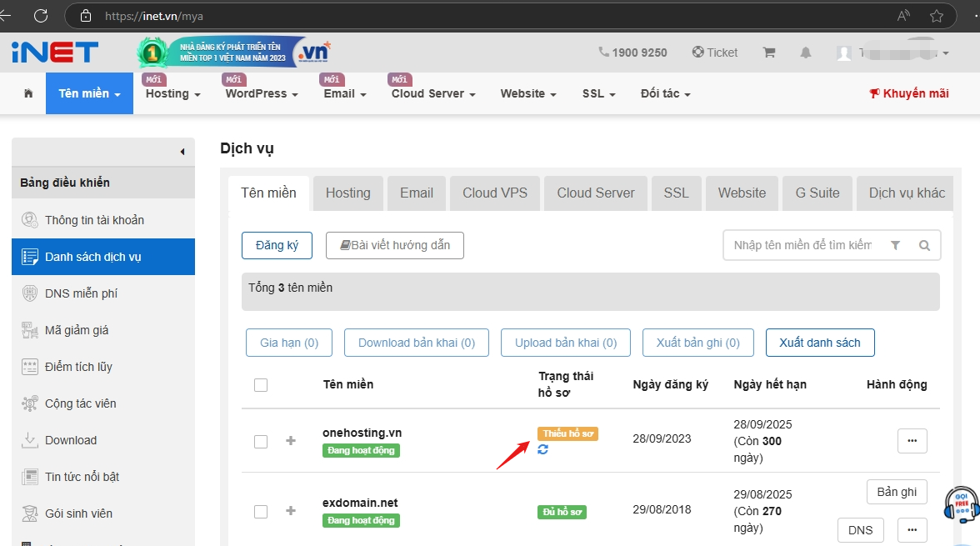This screenshot has width=980, height=546.
Task: Click the search magnifier icon
Action: click(x=924, y=245)
